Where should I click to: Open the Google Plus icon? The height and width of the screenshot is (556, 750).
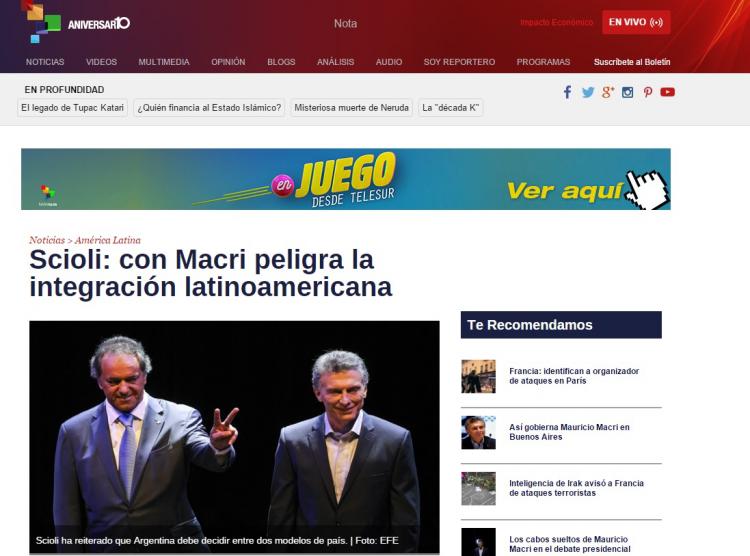click(x=607, y=92)
